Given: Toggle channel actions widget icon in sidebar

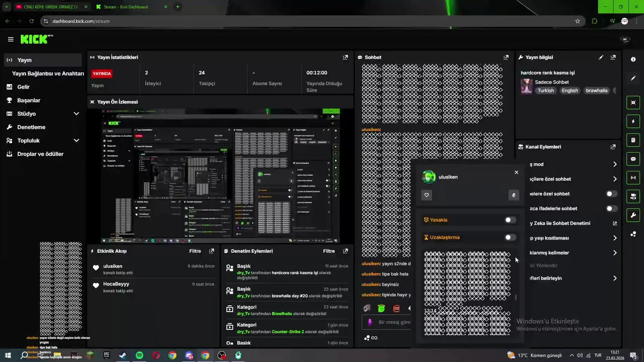Looking at the screenshot, I should pyautogui.click(x=633, y=196).
